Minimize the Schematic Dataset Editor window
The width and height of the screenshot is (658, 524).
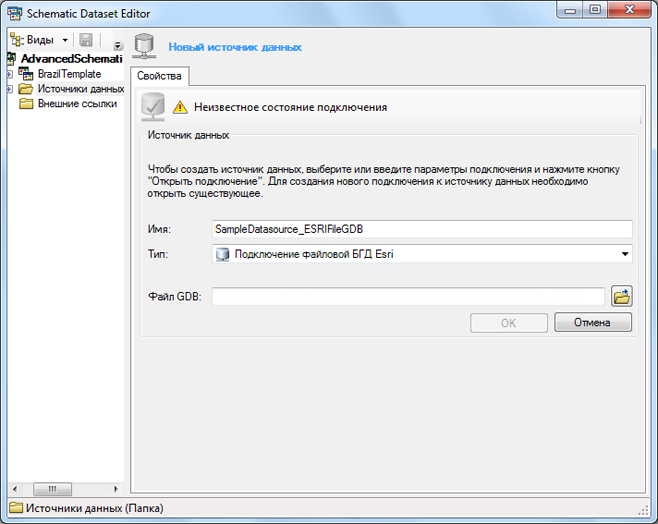pyautogui.click(x=570, y=10)
